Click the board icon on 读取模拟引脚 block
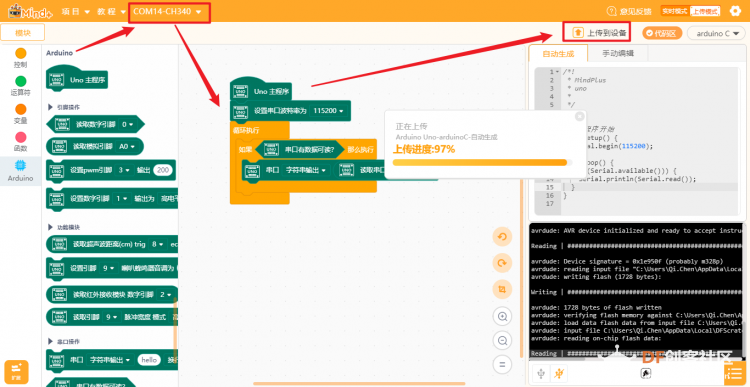The image size is (750, 387). (x=60, y=147)
